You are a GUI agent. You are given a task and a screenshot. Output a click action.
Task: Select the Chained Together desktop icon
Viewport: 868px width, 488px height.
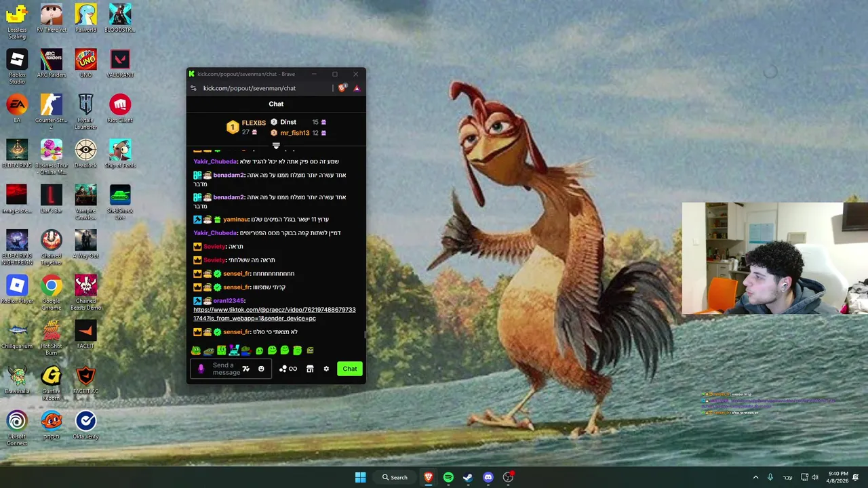52,247
